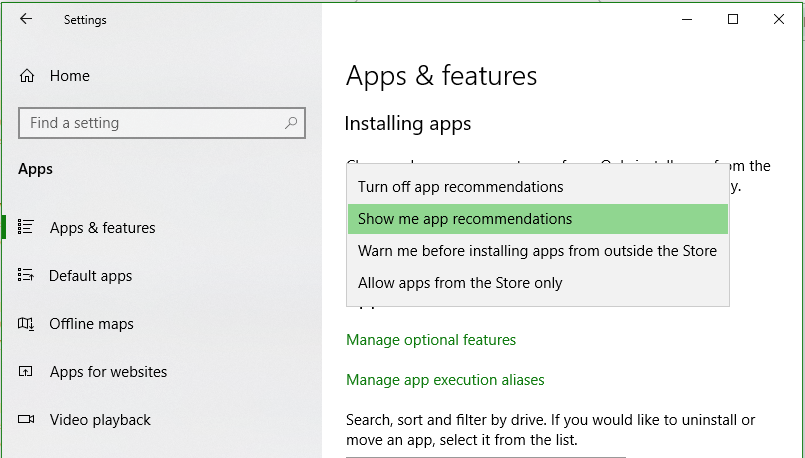
Task: Click the Apps for websites icon
Action: (27, 371)
